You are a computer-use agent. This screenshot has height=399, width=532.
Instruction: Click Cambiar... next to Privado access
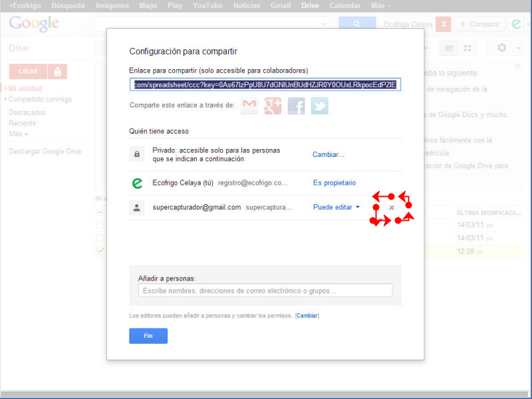(328, 155)
